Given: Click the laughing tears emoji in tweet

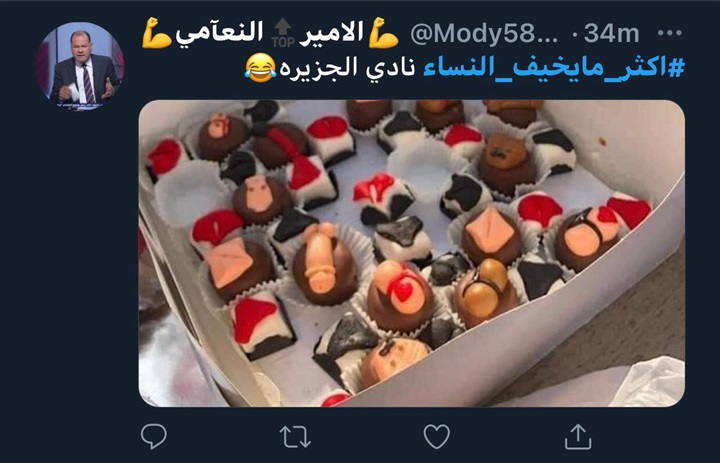Looking at the screenshot, I should pos(260,68).
